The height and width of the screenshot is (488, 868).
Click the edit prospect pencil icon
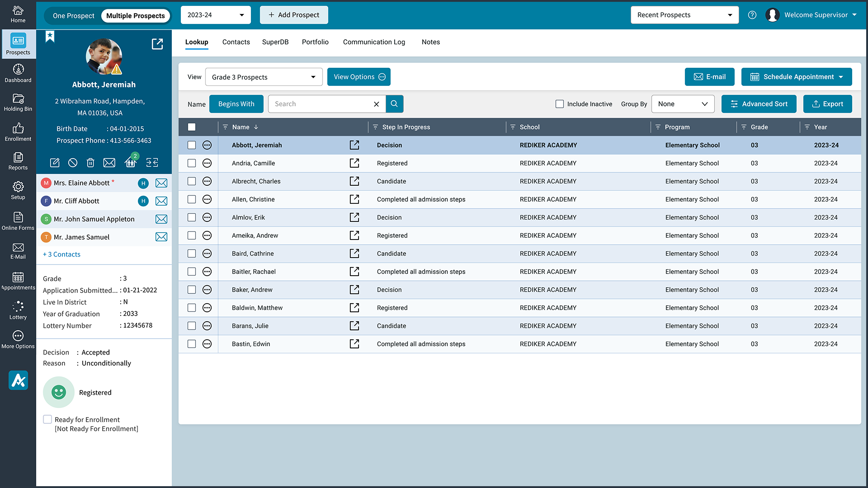(55, 163)
